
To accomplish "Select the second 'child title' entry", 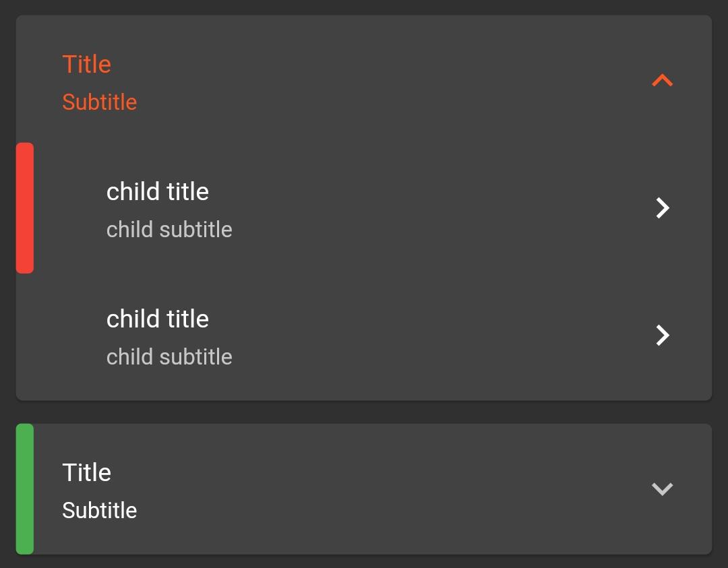I will tap(157, 319).
